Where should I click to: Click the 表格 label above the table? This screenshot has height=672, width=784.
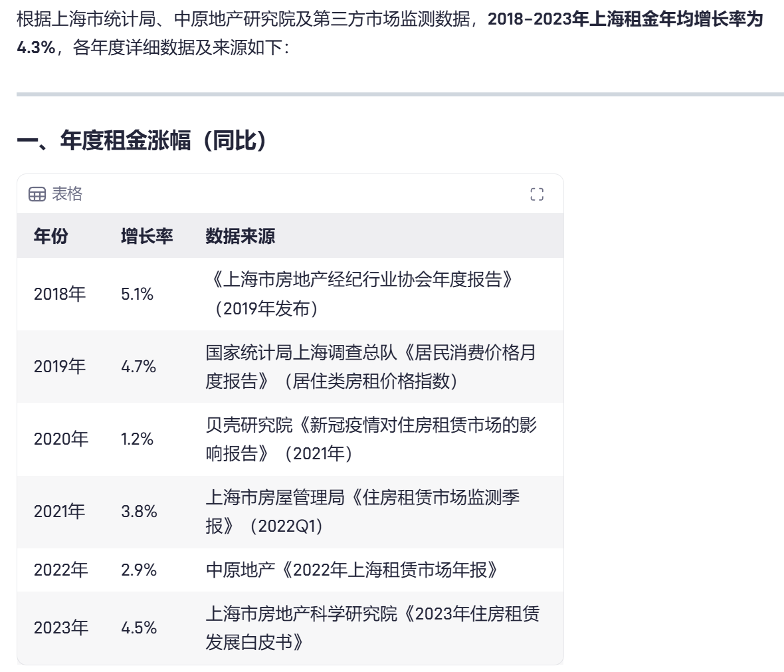coord(67,194)
